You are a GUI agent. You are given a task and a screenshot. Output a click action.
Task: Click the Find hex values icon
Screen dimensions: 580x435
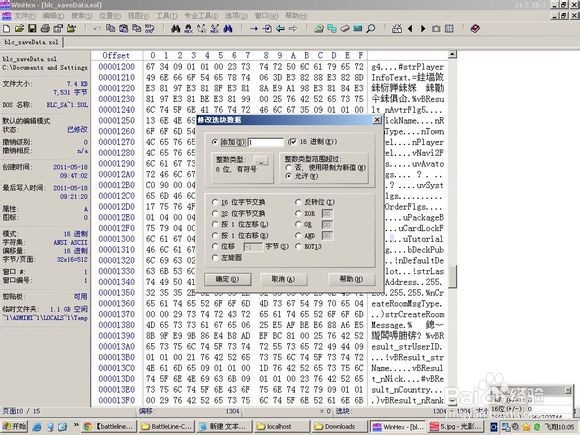188,28
